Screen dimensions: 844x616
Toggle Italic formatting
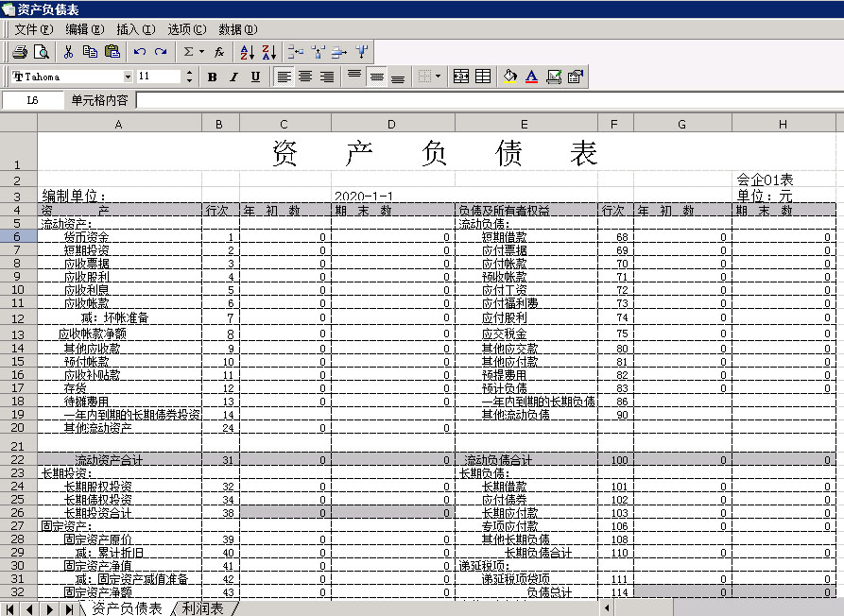pos(233,77)
